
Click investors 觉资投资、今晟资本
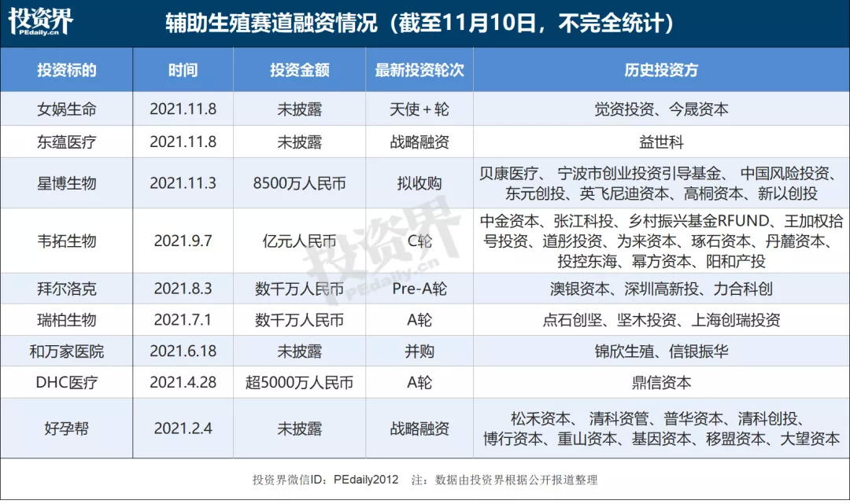(x=661, y=109)
